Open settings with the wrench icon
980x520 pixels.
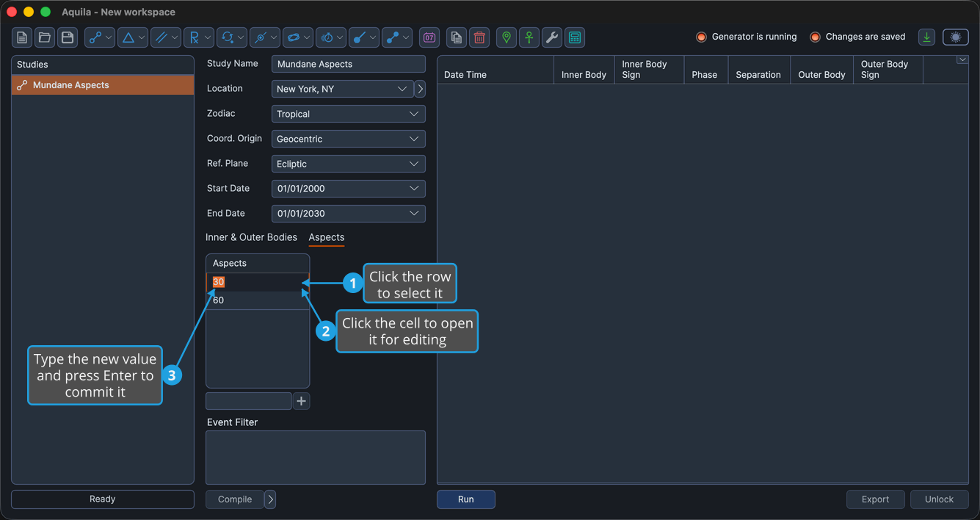(552, 37)
